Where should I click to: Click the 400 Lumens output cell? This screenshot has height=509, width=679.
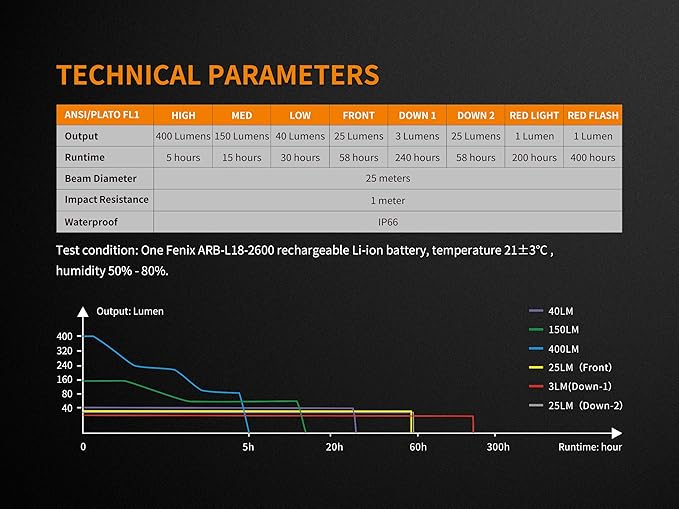pyautogui.click(x=183, y=136)
